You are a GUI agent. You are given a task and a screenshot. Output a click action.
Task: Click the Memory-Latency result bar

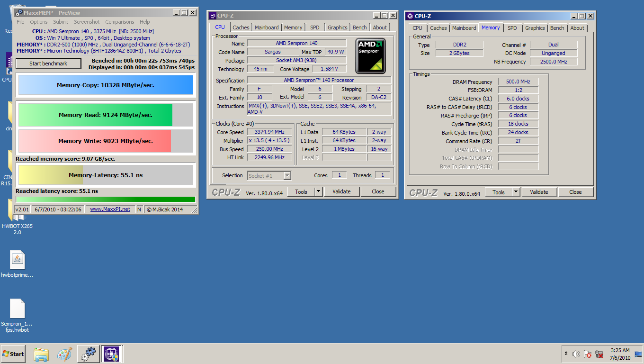click(x=106, y=175)
